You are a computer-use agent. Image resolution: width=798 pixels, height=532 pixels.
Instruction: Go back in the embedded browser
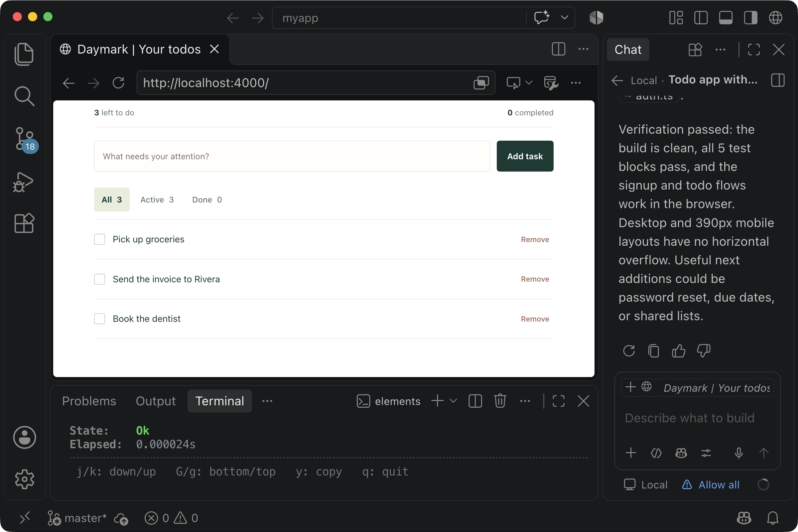click(68, 83)
